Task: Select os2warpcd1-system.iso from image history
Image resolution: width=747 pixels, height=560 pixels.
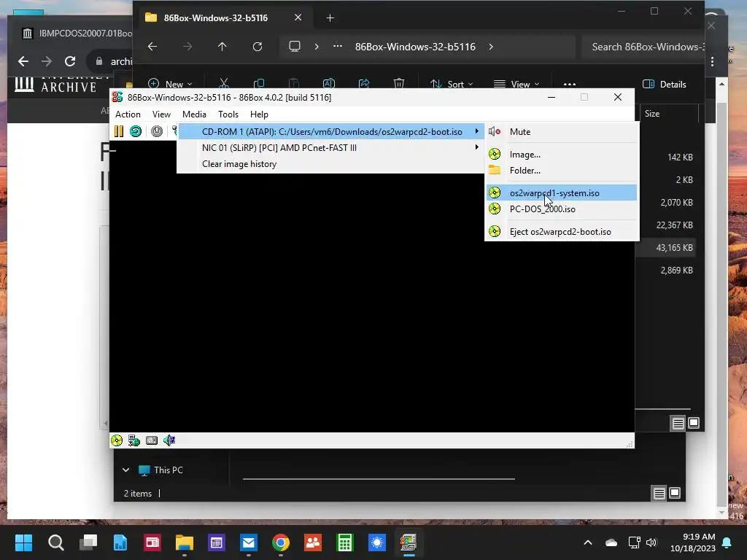Action: tap(562, 192)
